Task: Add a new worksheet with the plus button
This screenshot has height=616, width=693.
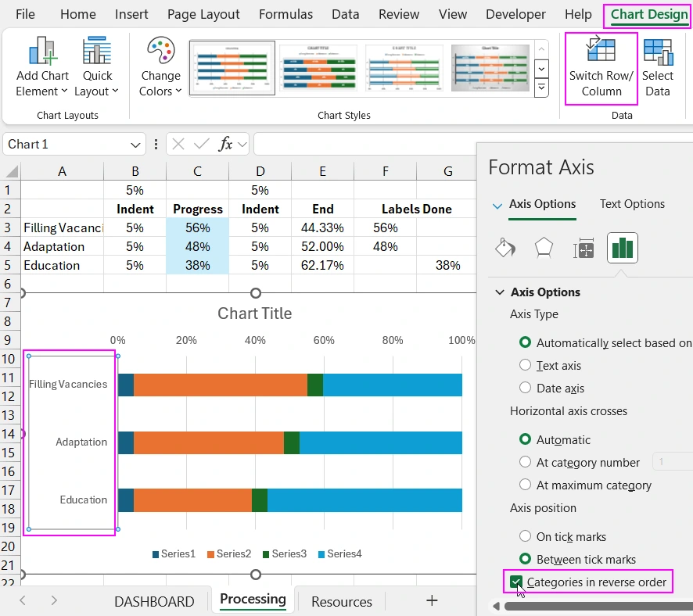Action: 431,601
